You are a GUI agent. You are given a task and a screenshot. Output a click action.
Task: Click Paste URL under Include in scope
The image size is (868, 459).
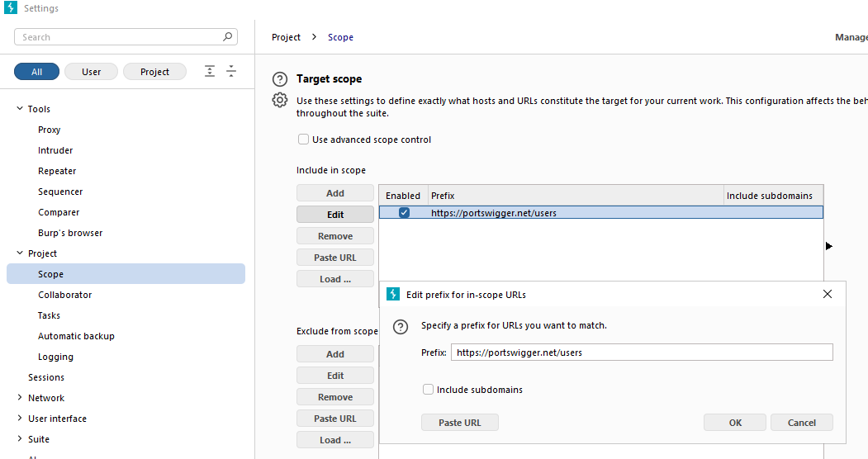click(x=335, y=257)
